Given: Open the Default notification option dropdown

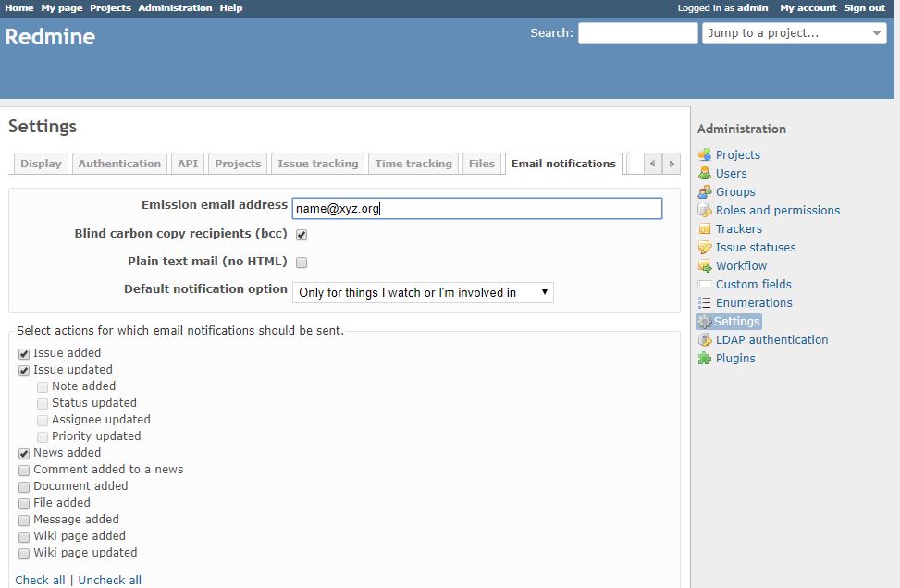Looking at the screenshot, I should pos(423,291).
